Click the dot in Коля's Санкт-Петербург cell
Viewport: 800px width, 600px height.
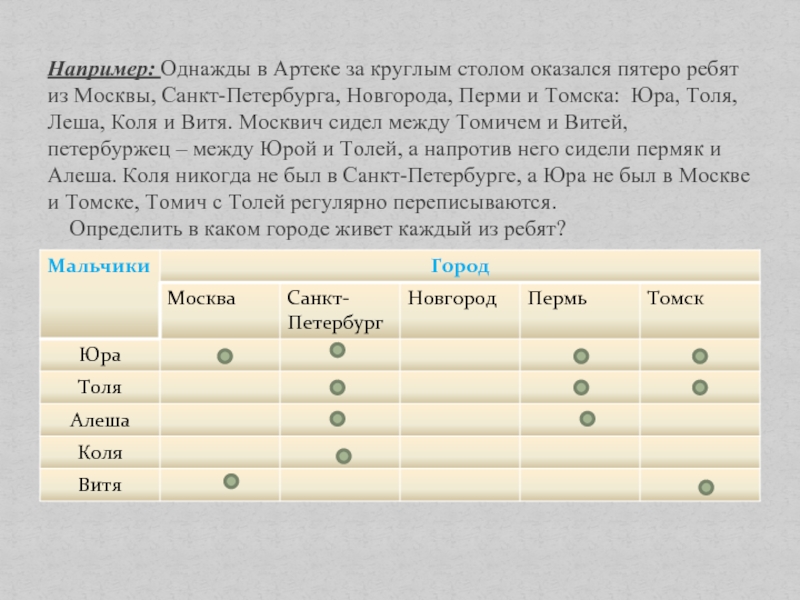click(343, 456)
